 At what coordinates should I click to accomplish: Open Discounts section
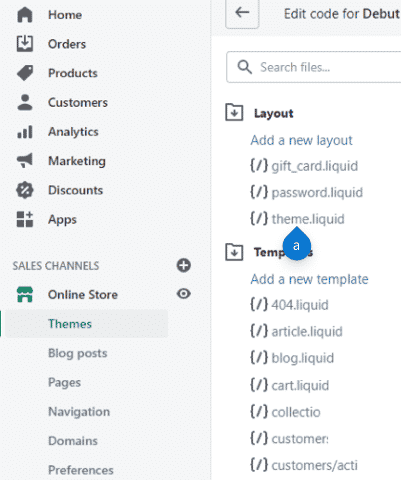click(76, 190)
